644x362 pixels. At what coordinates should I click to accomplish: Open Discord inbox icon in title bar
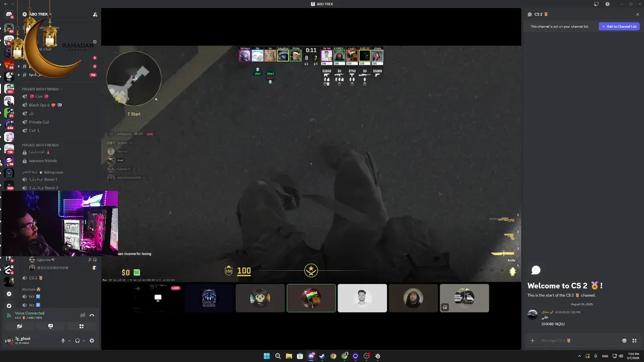tap(596, 4)
